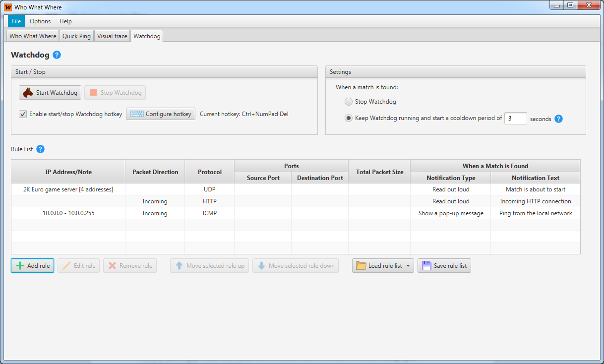Click the Source Port column header

263,178
